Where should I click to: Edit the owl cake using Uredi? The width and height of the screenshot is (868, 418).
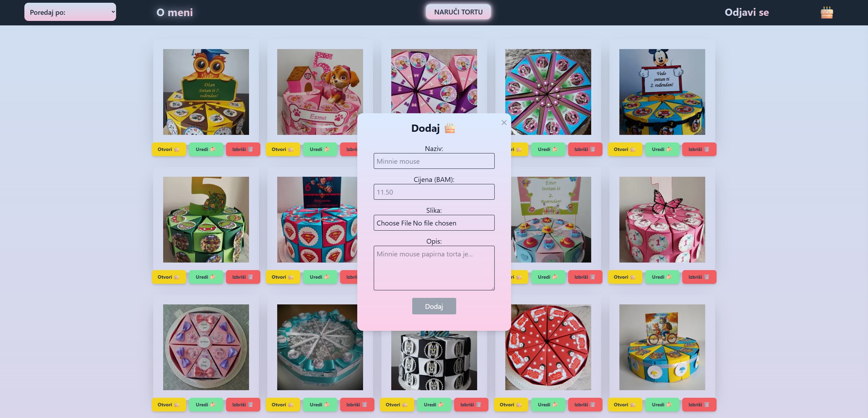[206, 149]
